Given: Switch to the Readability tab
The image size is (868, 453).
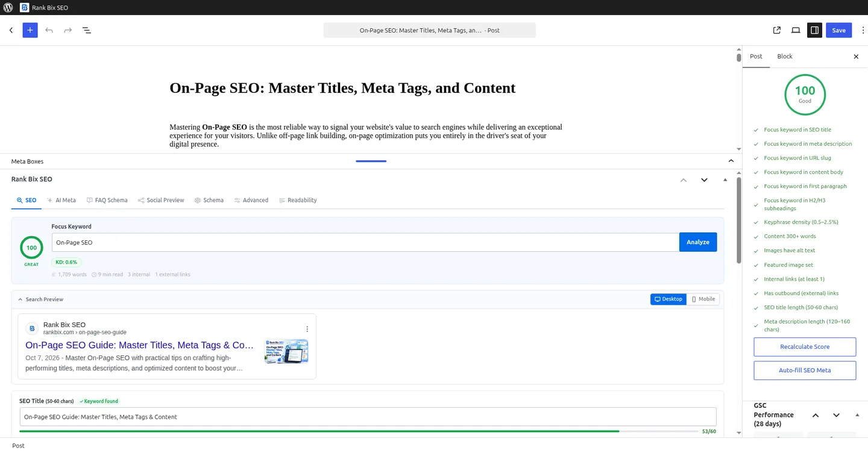Looking at the screenshot, I should [x=298, y=200].
